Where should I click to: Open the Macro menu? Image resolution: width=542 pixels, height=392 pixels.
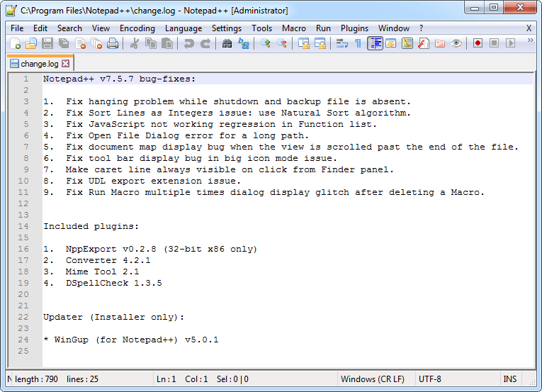tap(294, 28)
